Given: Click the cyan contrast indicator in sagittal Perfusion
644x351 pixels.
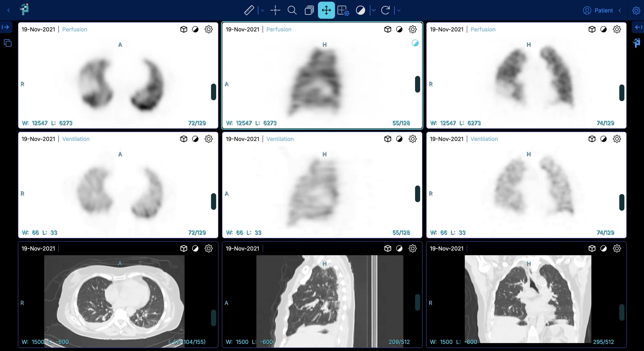Looking at the screenshot, I should click(415, 43).
